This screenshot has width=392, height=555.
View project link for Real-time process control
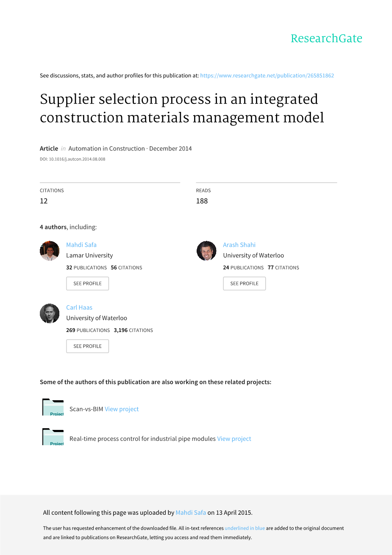(234, 439)
